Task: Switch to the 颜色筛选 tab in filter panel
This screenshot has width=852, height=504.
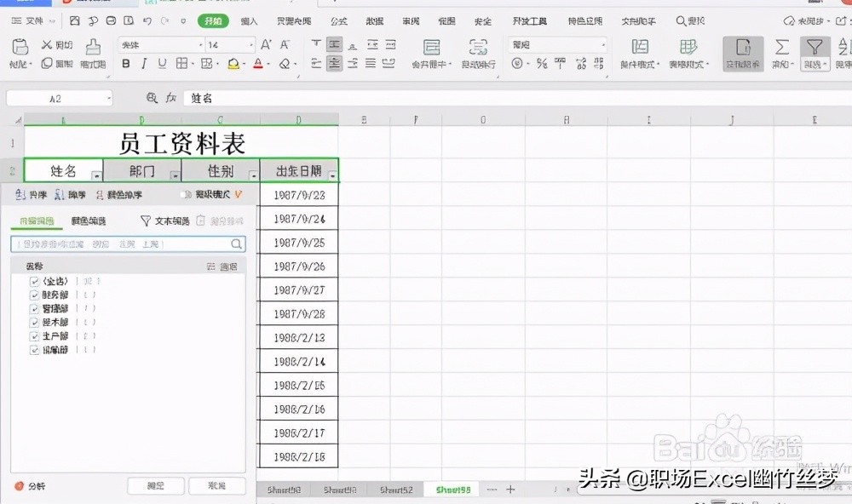Action: [x=88, y=220]
